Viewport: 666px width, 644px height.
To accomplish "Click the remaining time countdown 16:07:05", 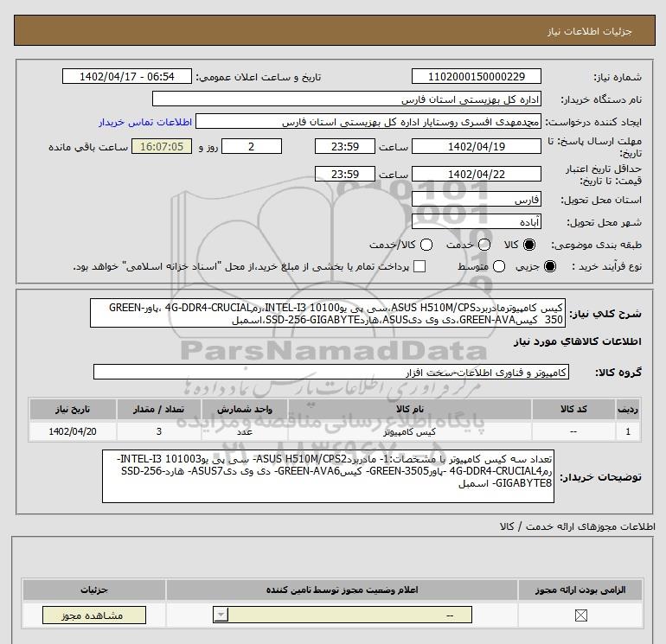I will (162, 146).
